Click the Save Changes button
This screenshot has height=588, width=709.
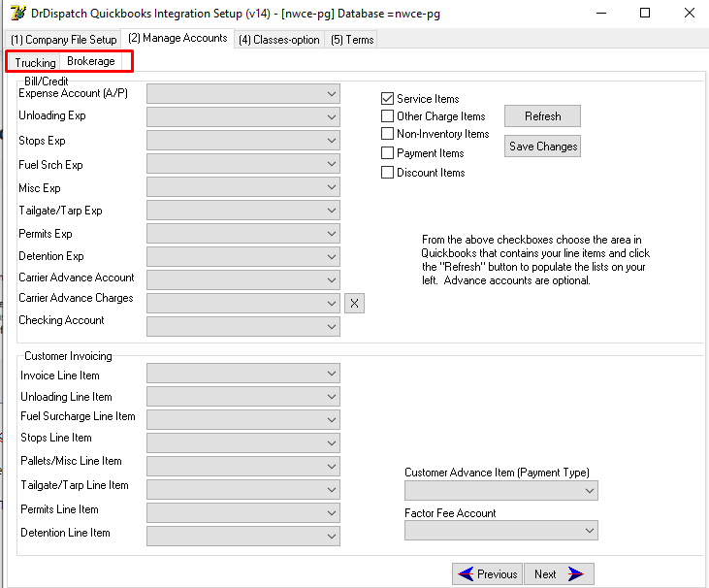click(x=542, y=147)
